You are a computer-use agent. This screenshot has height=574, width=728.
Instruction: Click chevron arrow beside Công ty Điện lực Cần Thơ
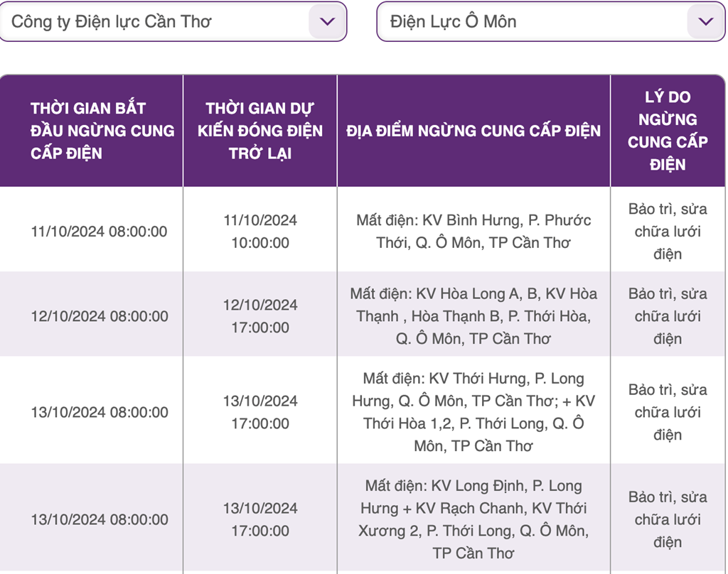click(327, 21)
